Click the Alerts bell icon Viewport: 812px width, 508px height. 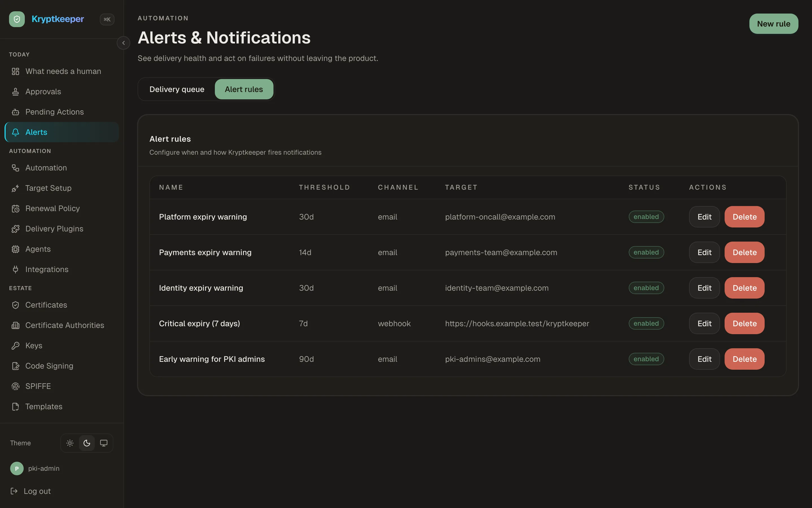tap(16, 132)
